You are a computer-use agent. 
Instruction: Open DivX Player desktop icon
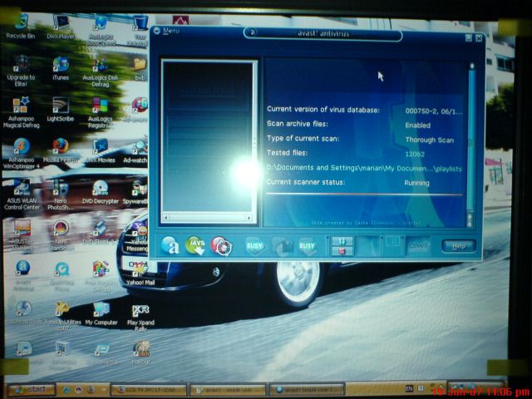coord(61,27)
